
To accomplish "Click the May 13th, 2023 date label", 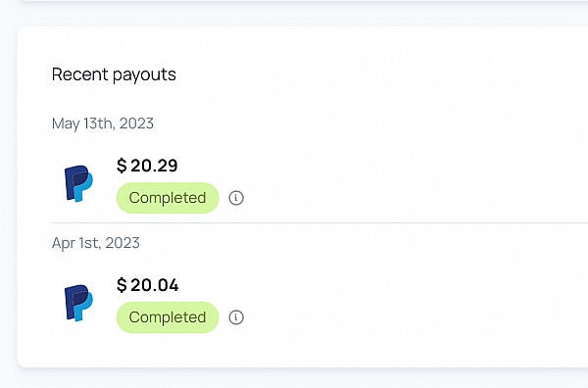I will pos(103,123).
